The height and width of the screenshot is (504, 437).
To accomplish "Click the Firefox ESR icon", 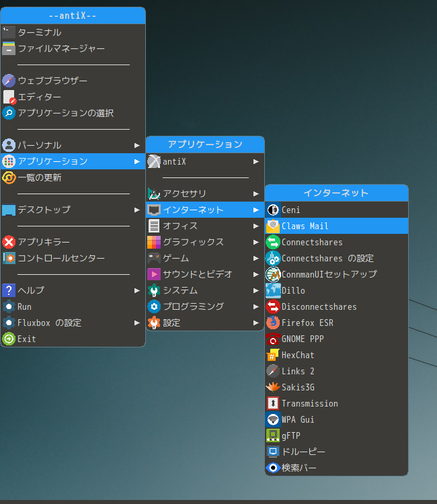I will (x=273, y=323).
